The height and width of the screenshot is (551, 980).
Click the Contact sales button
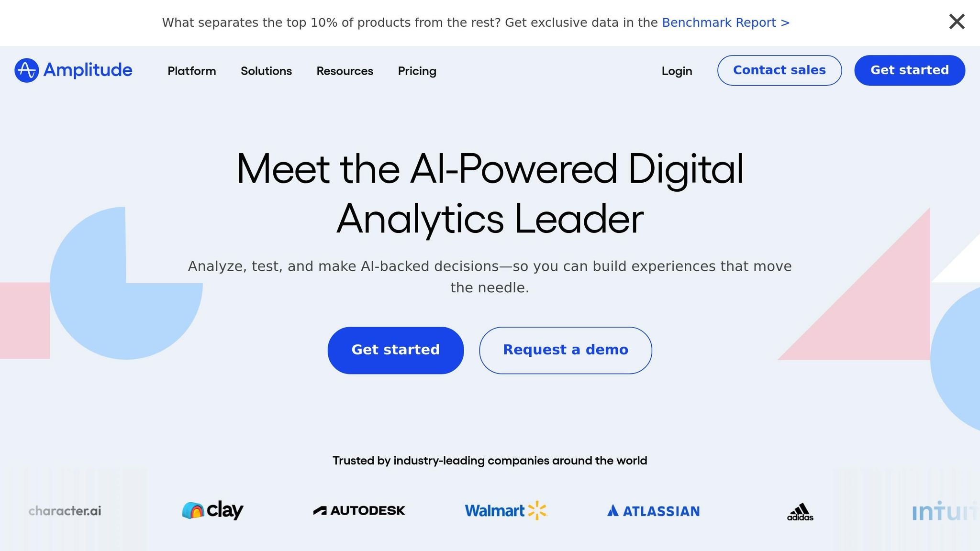tap(780, 70)
